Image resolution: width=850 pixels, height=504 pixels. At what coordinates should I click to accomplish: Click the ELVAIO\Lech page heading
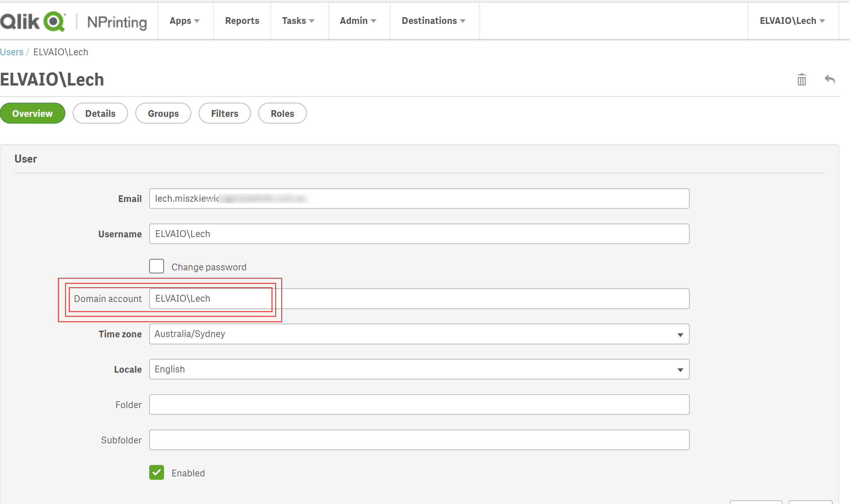click(x=52, y=80)
